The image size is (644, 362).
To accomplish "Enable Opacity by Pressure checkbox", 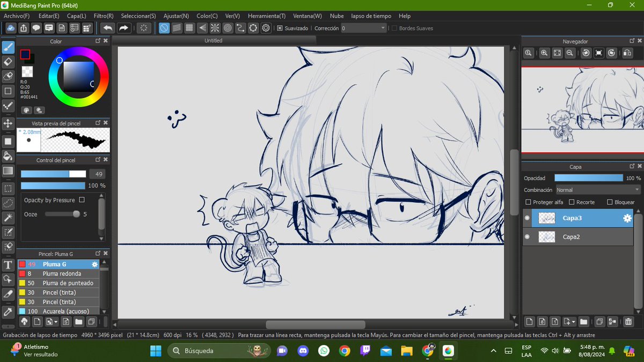I will tap(82, 200).
